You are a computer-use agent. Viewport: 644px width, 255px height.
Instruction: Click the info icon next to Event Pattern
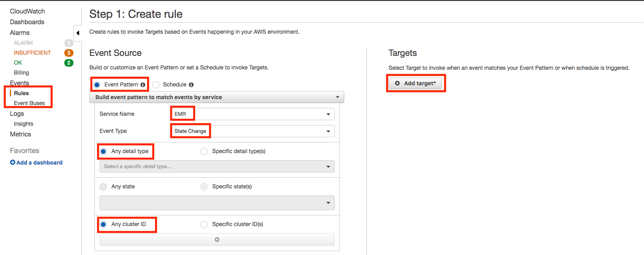(143, 85)
